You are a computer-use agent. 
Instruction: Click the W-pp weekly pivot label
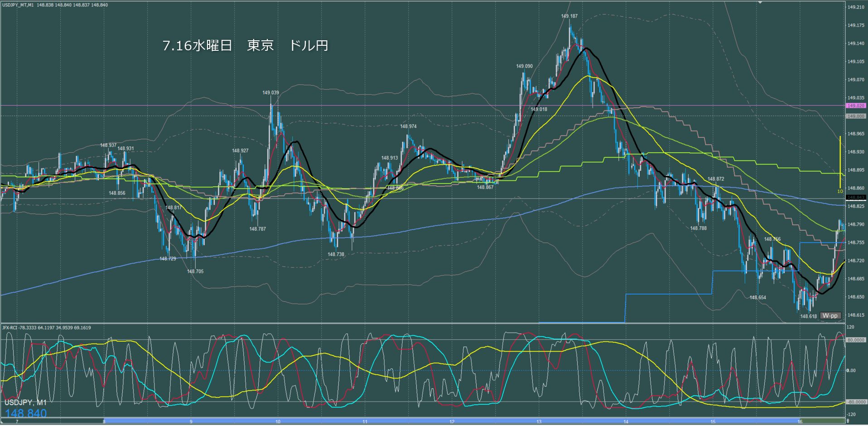coord(830,315)
